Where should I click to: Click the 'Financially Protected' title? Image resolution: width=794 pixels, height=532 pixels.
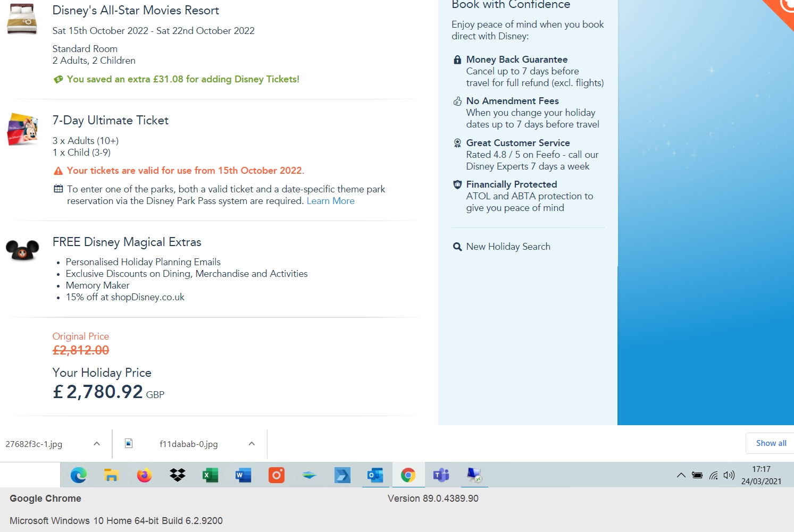point(512,184)
